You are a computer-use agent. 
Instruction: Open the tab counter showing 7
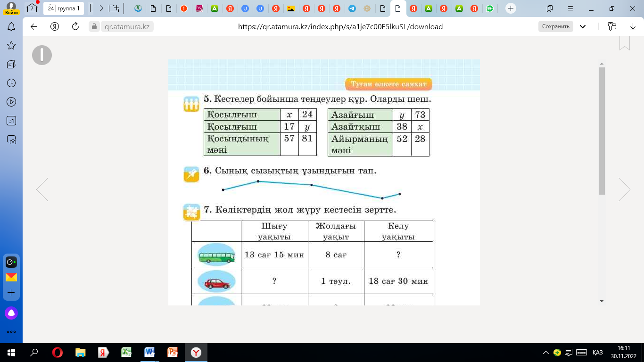tap(32, 8)
